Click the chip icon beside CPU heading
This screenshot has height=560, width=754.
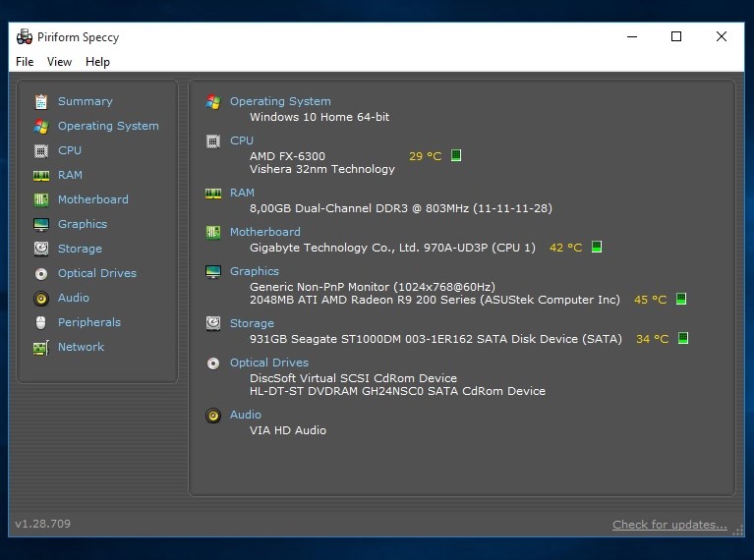pos(213,141)
